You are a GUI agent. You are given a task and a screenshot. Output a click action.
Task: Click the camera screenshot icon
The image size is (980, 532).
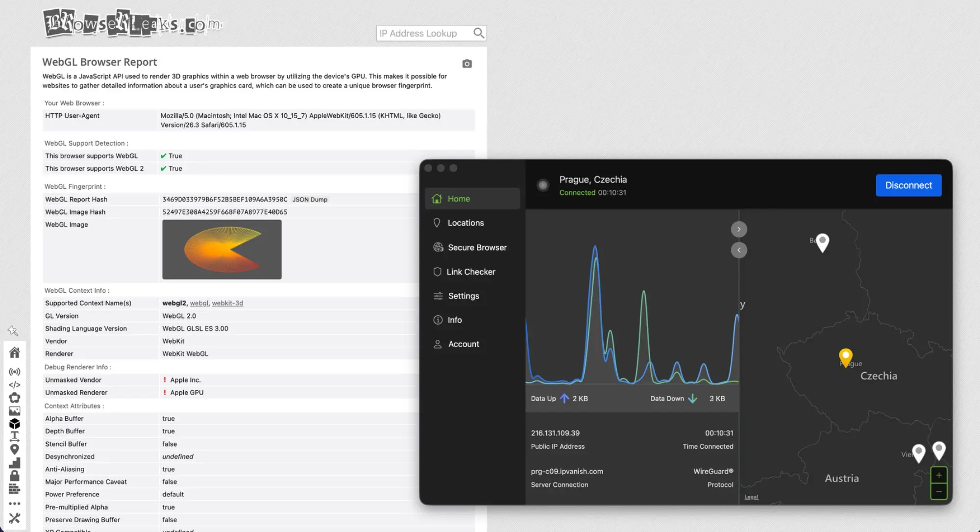[467, 64]
